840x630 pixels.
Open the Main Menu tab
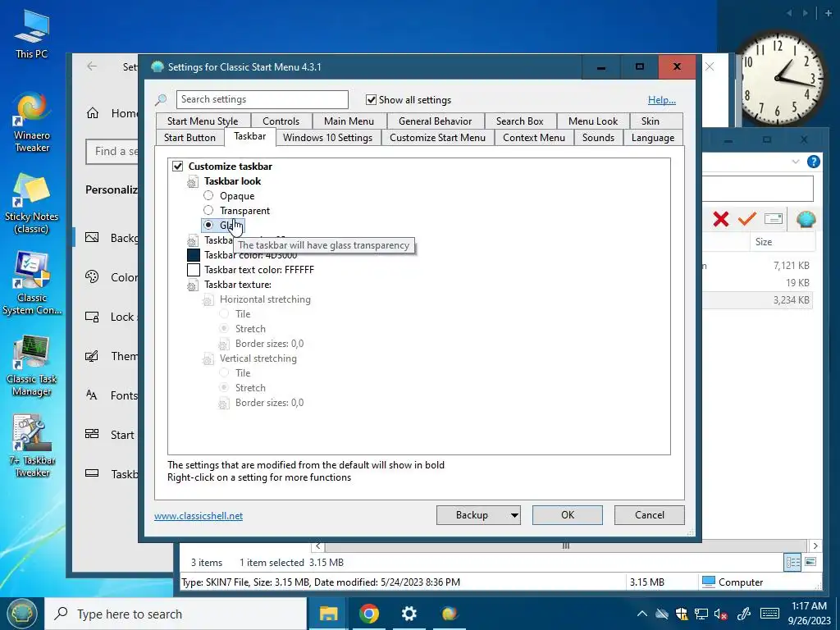coord(349,121)
